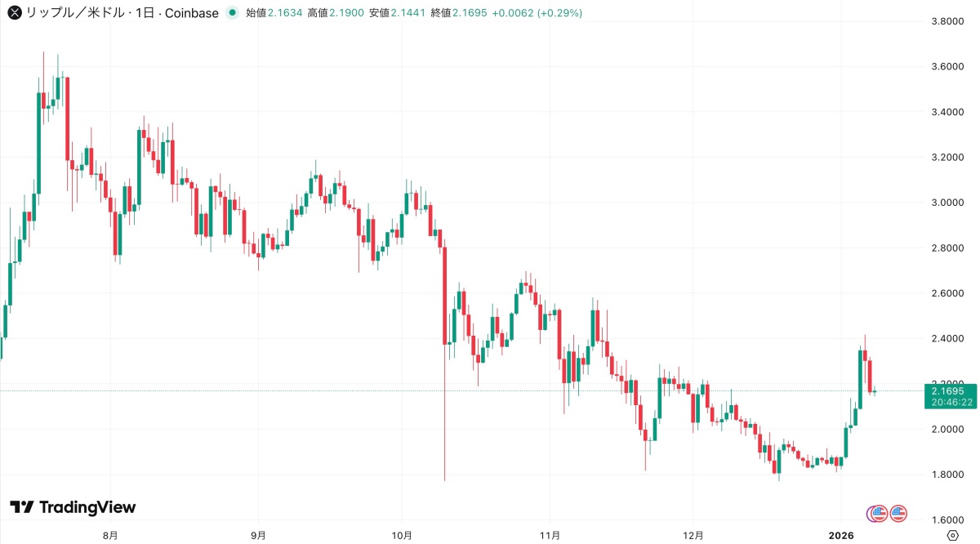Click the first US flag session icon
This screenshot has width=980, height=544.
pos(880,513)
